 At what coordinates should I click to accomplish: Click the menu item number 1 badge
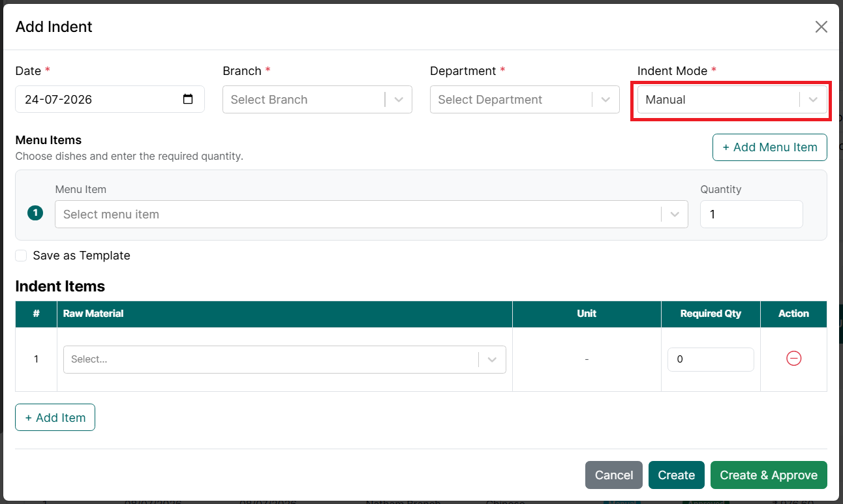tap(35, 213)
